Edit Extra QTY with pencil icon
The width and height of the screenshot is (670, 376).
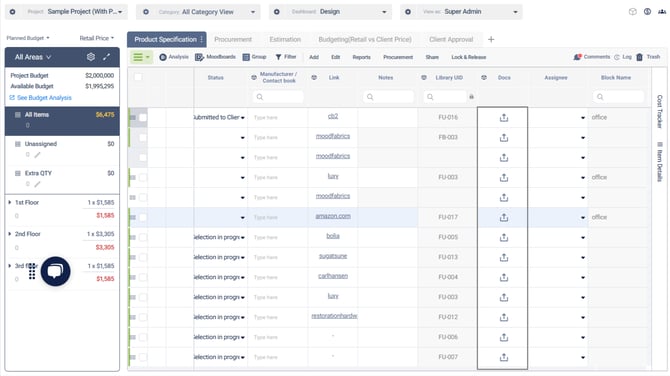coord(38,184)
